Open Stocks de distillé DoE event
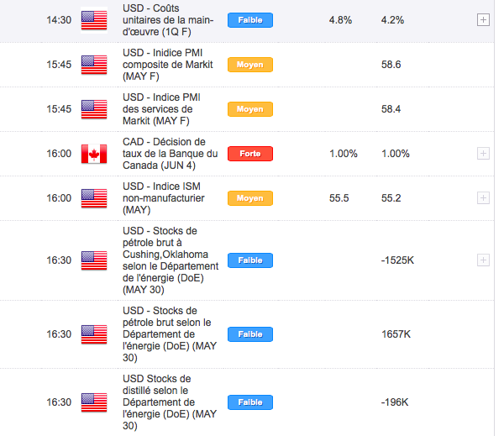The height and width of the screenshot is (436, 504). [170, 402]
